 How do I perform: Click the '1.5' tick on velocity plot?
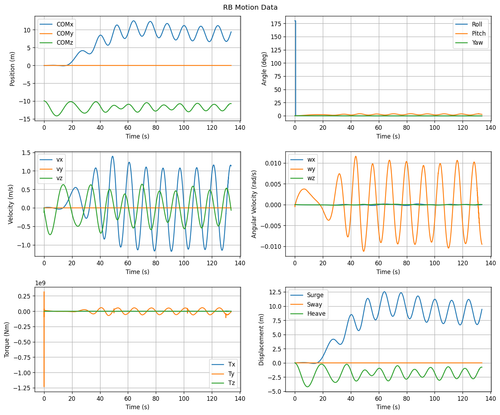coord(26,153)
